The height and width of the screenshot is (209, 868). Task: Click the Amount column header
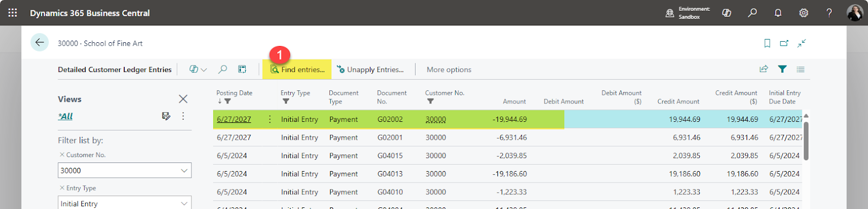(514, 101)
